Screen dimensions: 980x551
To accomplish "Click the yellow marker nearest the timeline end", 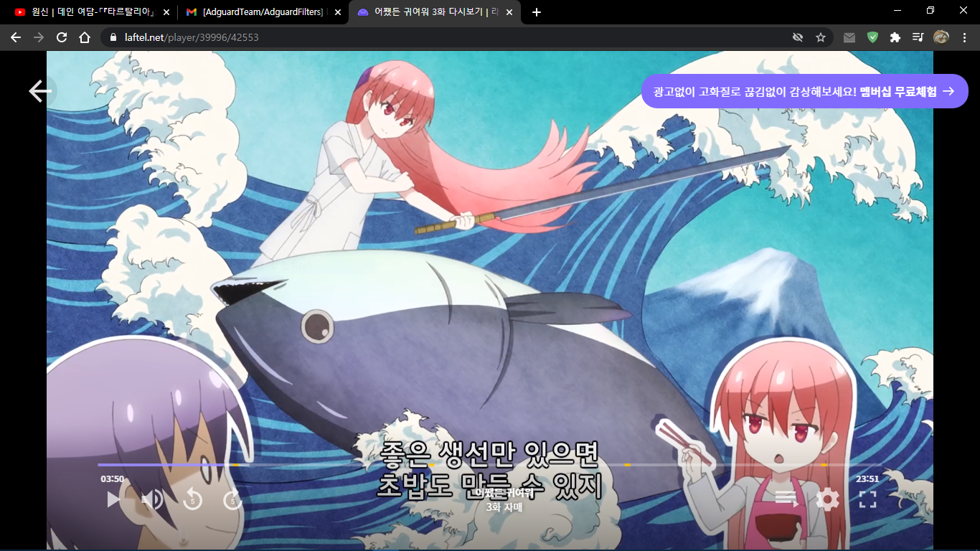I will 824,465.
